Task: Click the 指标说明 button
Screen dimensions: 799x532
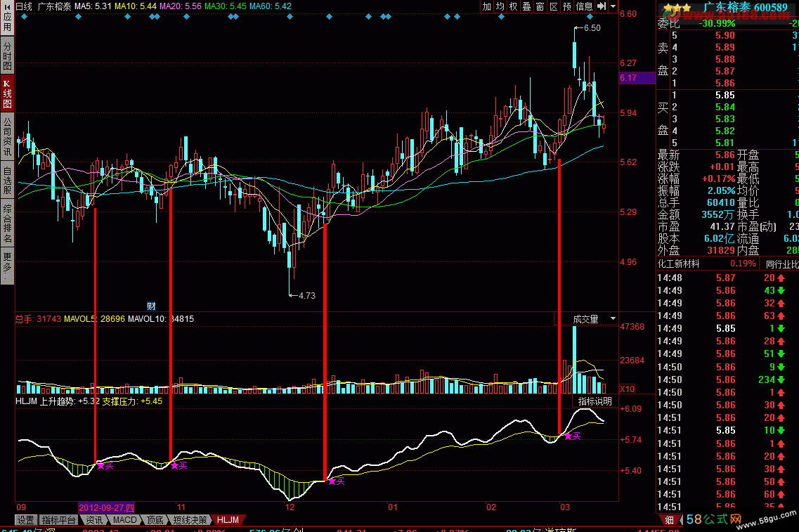Action: pos(595,401)
